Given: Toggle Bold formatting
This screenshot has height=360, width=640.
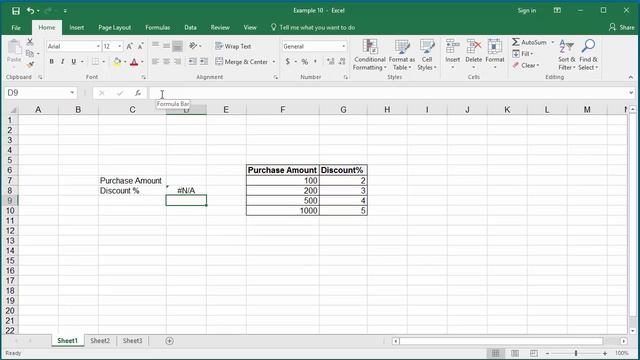Looking at the screenshot, I should (x=51, y=62).
